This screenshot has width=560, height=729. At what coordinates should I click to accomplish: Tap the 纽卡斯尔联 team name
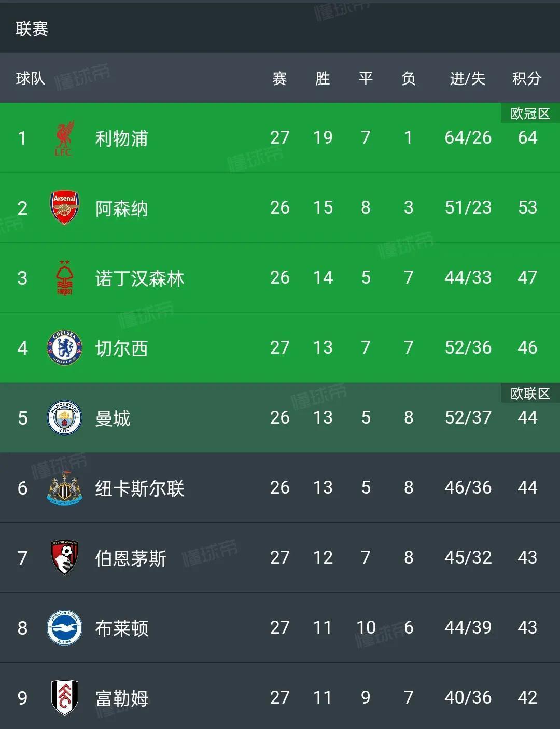point(139,488)
